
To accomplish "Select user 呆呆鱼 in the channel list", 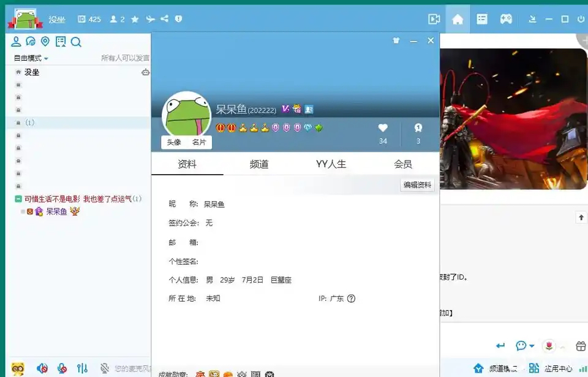I will coord(56,211).
